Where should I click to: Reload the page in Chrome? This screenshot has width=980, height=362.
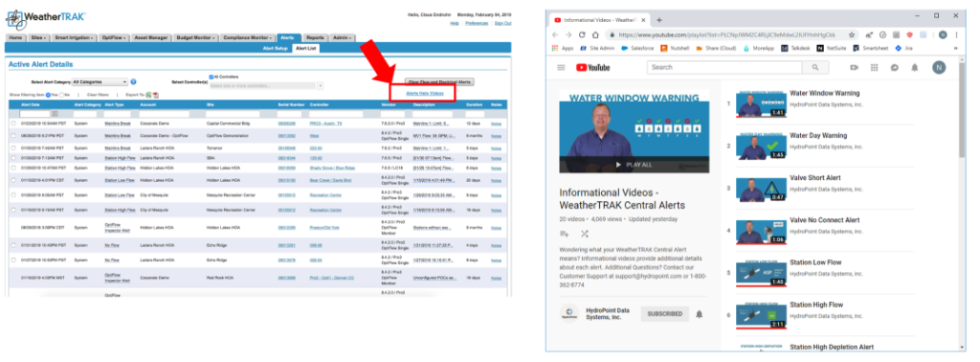(582, 35)
